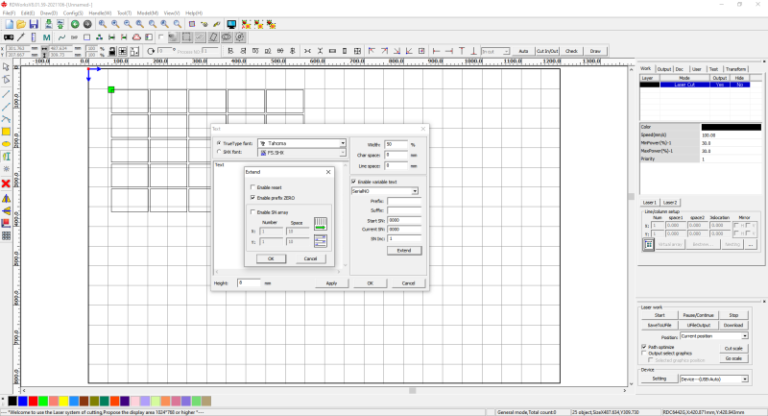The image size is (768, 416).
Task: Click the rotate circle icon in toolbar
Action: [x=150, y=51]
